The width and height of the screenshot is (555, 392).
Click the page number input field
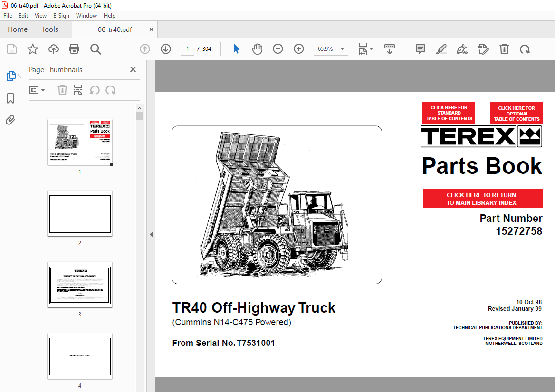pos(188,49)
